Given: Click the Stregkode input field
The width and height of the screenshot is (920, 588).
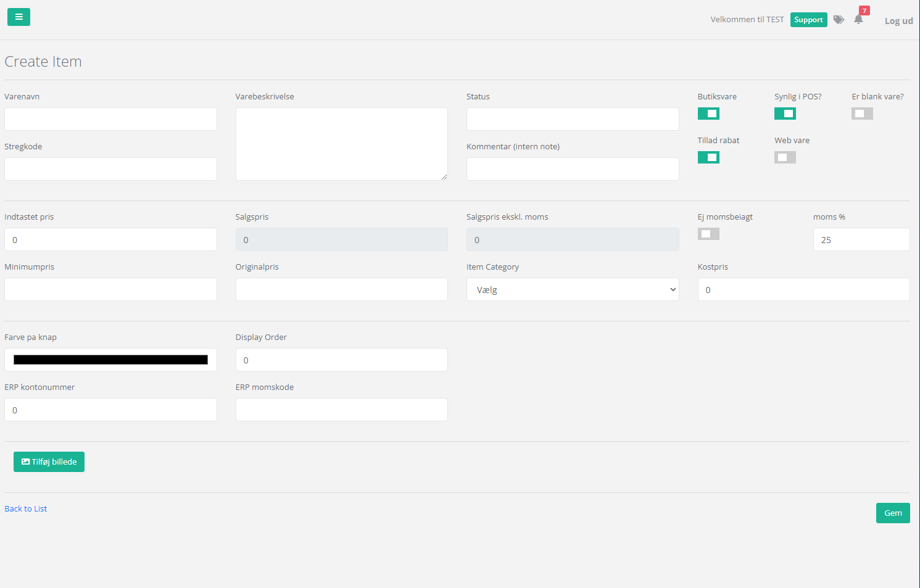Looking at the screenshot, I should tap(110, 169).
